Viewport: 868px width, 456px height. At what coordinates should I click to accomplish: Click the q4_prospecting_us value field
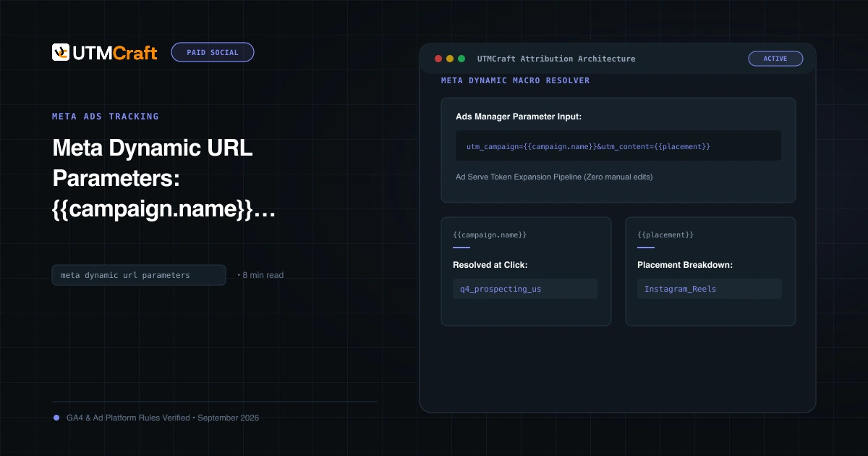[x=525, y=289]
